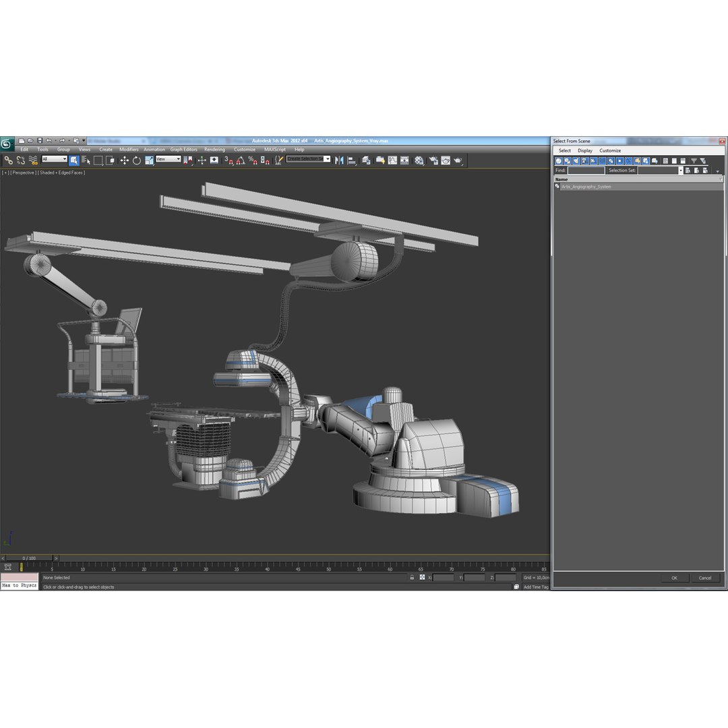Image resolution: width=728 pixels, height=728 pixels.
Task: Click the Use Pivot Point Center icon
Action: [188, 160]
